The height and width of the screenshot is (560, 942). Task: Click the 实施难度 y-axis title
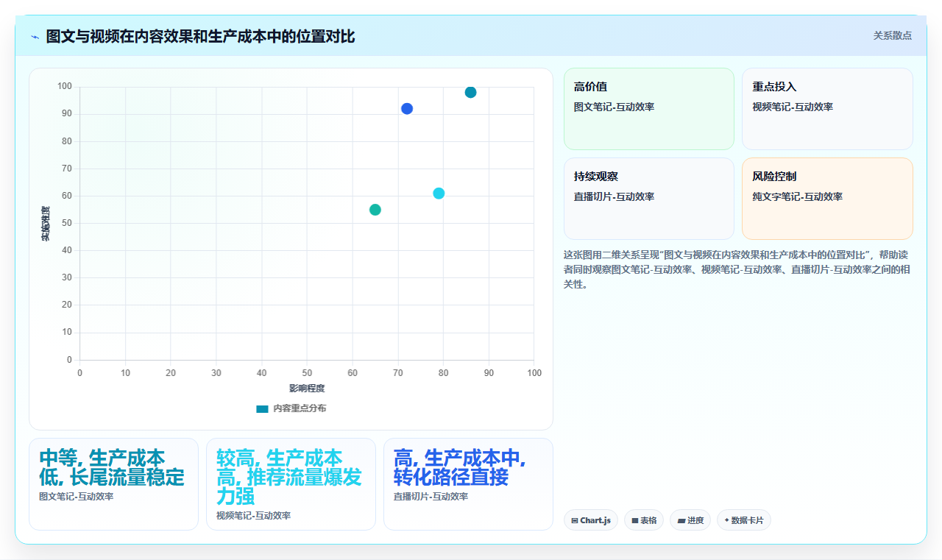coord(46,224)
